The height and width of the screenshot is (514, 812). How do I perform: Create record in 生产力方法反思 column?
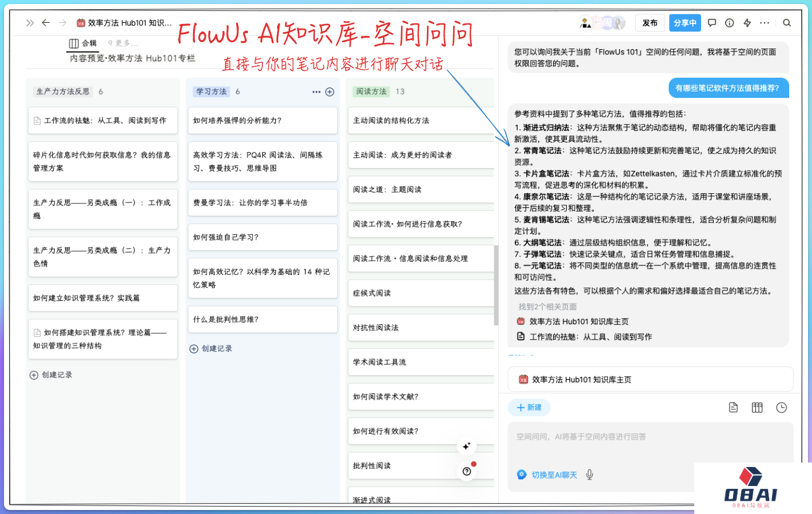[x=51, y=375]
